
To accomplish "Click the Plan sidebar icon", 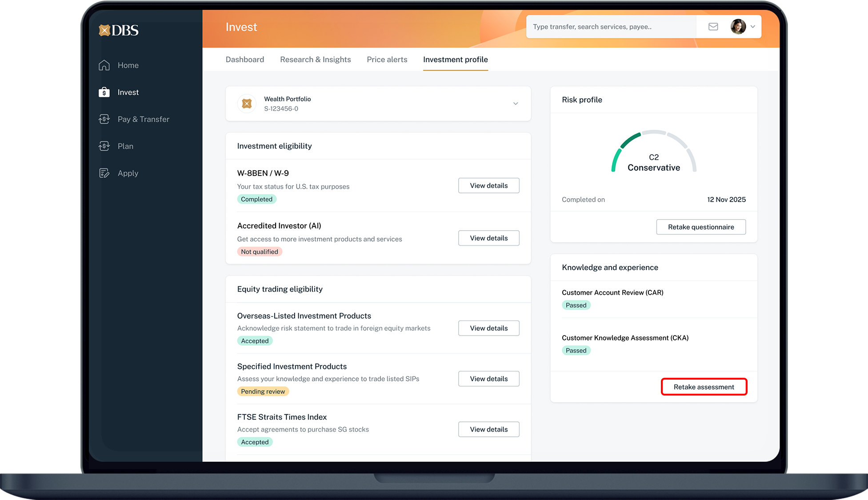I will point(104,146).
